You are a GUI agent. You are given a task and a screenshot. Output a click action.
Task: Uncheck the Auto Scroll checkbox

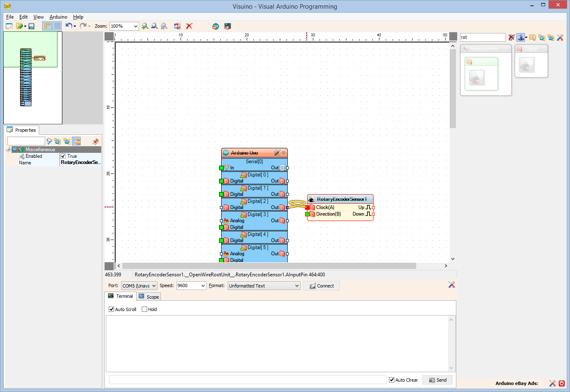click(x=111, y=309)
